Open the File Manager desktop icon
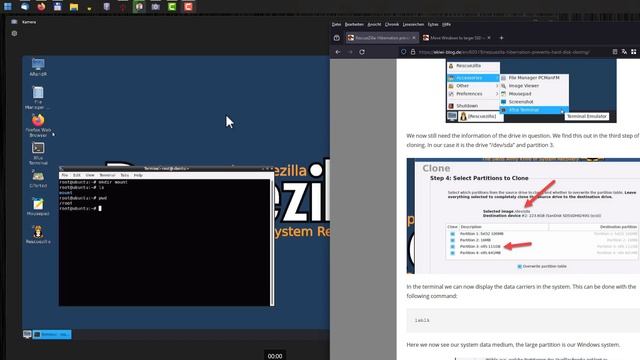 38,98
